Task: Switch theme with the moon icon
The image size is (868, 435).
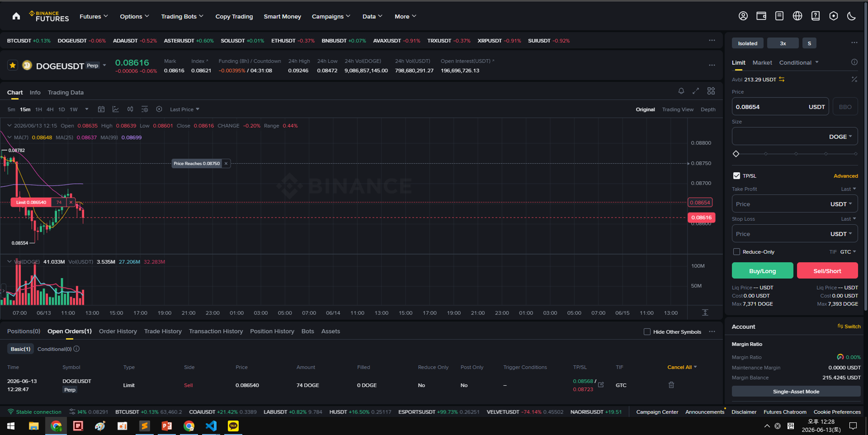Action: coord(851,16)
